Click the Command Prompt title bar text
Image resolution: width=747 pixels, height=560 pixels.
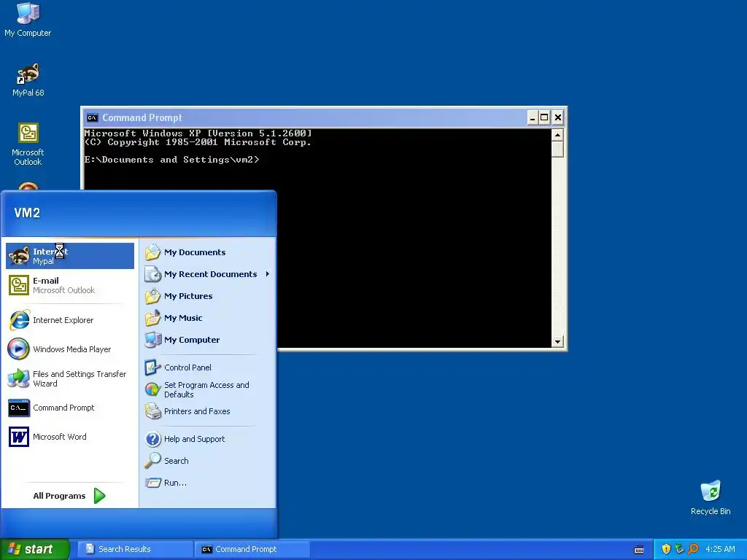(142, 117)
